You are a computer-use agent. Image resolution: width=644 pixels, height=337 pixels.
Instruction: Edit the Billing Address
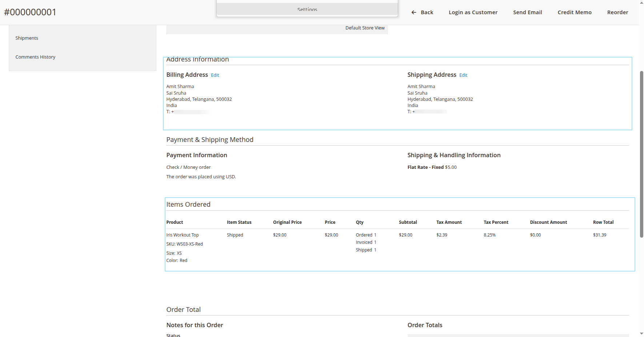coord(215,75)
